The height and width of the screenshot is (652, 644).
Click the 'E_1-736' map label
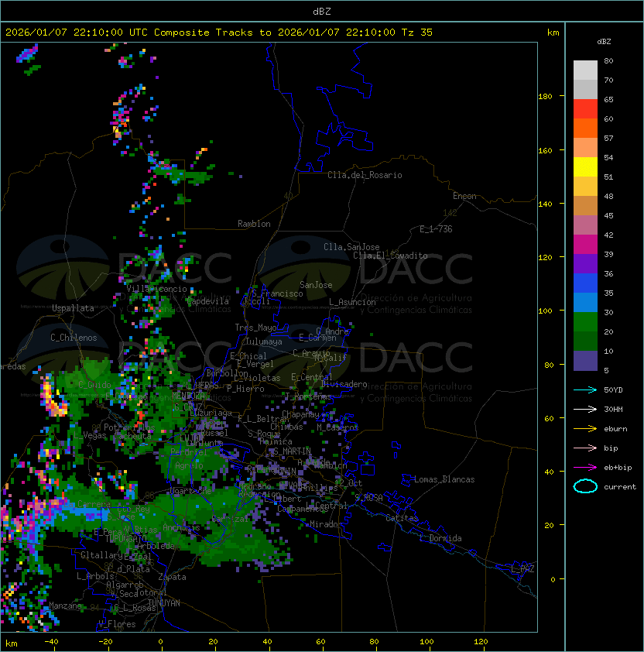[436, 229]
